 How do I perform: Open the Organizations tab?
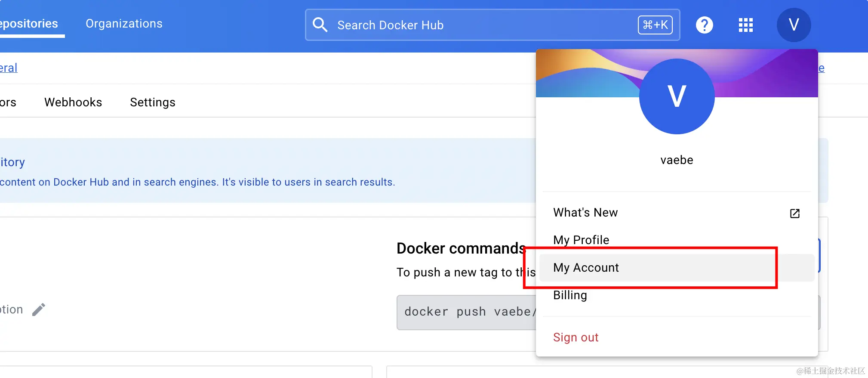pyautogui.click(x=124, y=24)
